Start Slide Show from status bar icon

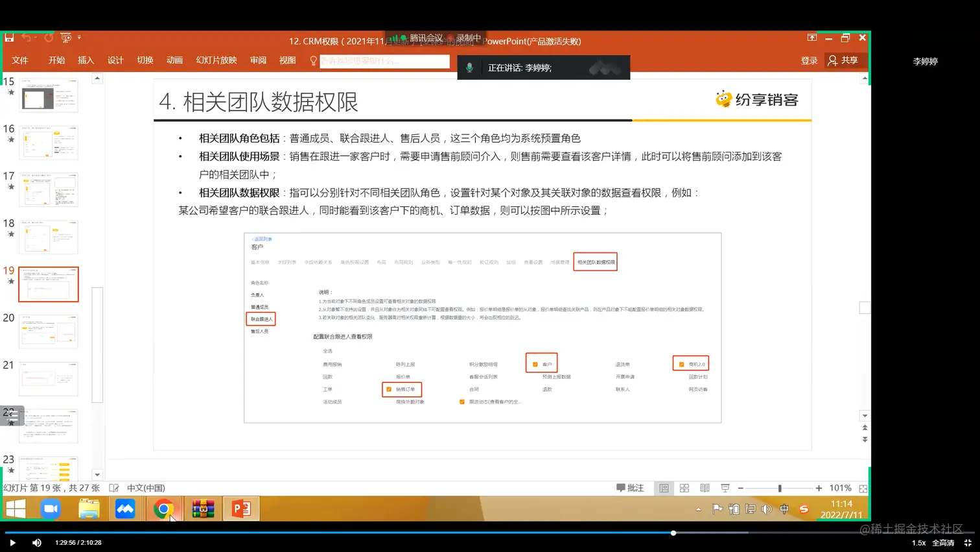click(x=725, y=488)
